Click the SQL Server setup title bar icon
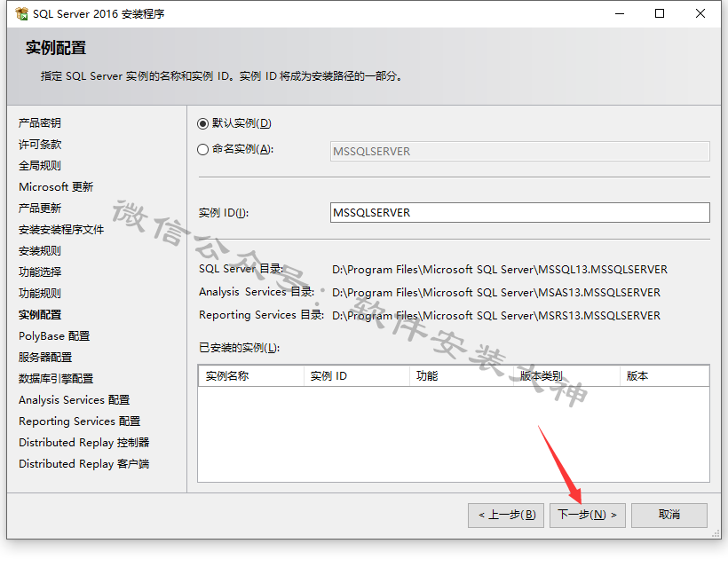 click(21, 14)
